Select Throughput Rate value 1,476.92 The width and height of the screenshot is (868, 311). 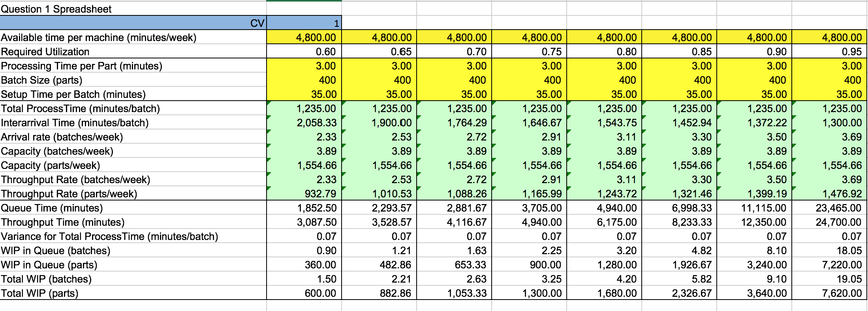(842, 194)
